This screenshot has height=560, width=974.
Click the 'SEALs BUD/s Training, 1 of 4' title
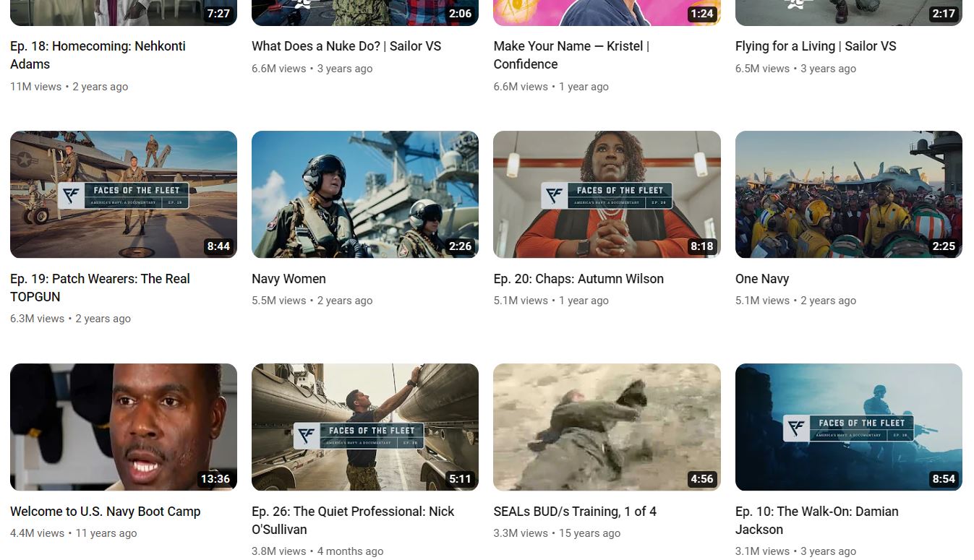[574, 512]
